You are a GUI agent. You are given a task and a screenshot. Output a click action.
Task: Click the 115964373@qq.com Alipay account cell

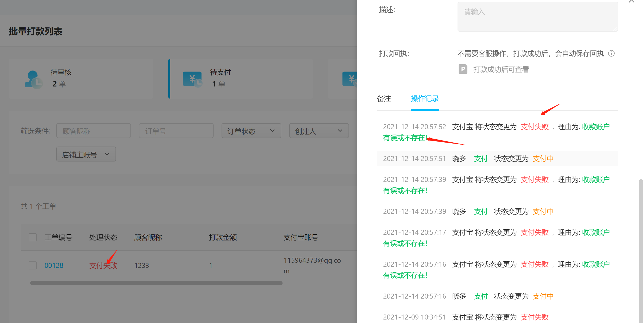click(312, 265)
